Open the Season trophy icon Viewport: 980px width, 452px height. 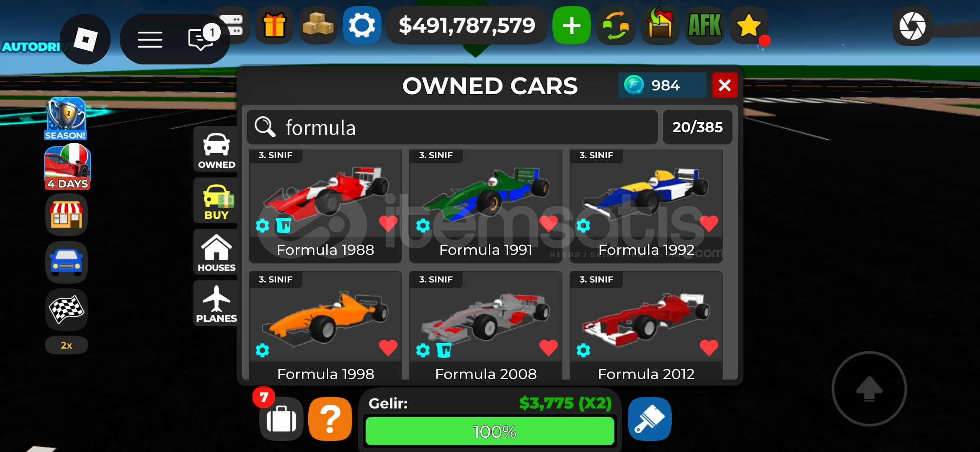coord(66,119)
